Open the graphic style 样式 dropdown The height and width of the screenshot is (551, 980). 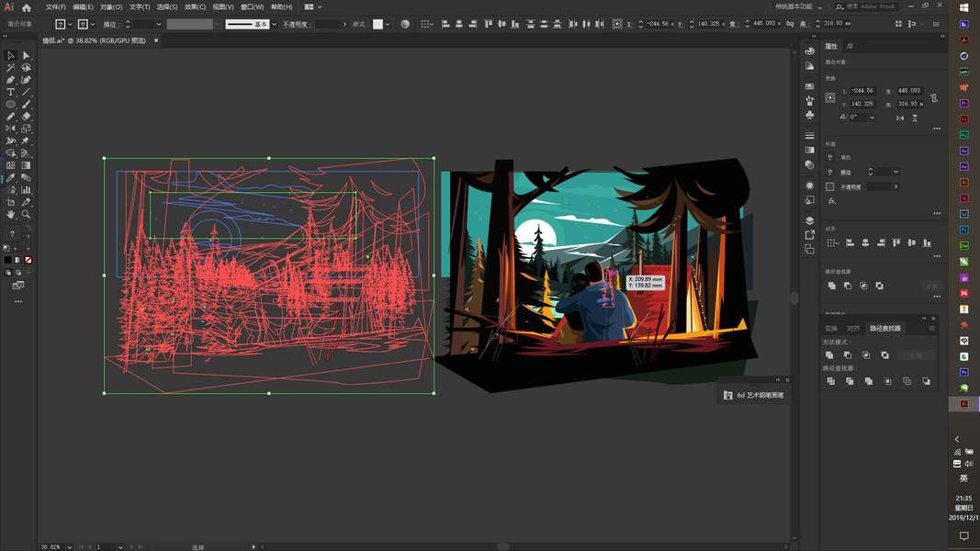pyautogui.click(x=388, y=25)
